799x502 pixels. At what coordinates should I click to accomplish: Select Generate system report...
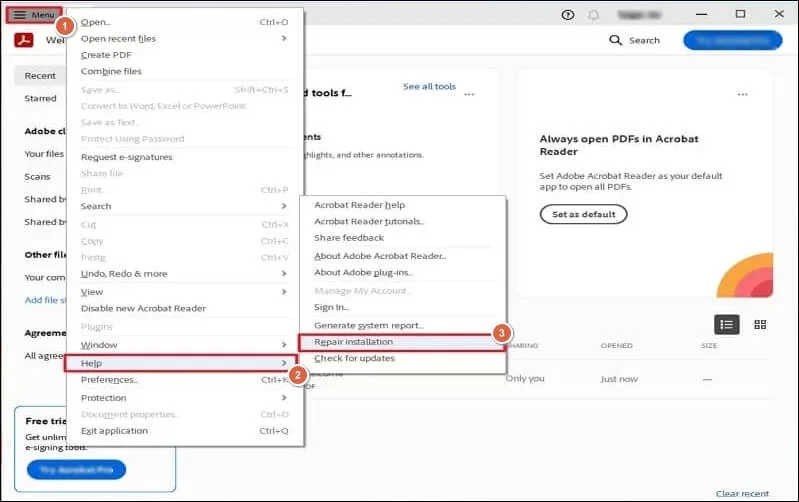point(403,325)
